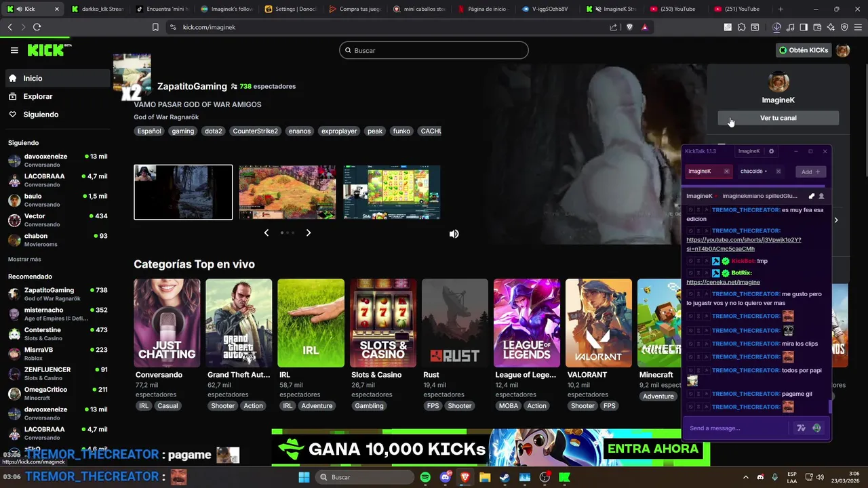Open the VALORANT category card
This screenshot has height=488, width=868.
[x=598, y=323]
